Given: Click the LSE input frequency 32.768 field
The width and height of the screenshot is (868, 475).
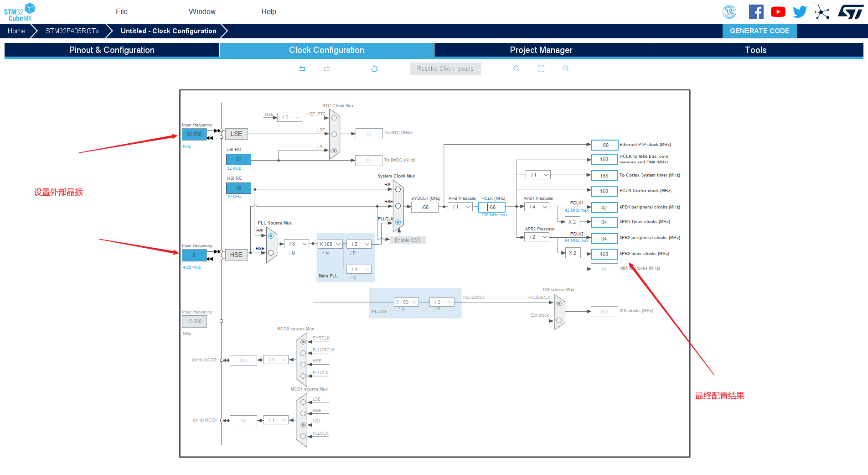Looking at the screenshot, I should [194, 134].
